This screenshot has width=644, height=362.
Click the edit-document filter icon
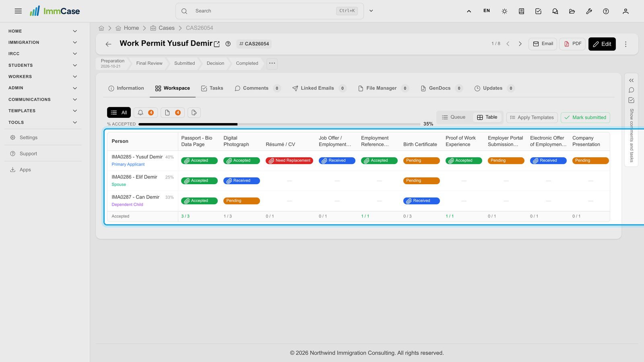click(x=194, y=113)
